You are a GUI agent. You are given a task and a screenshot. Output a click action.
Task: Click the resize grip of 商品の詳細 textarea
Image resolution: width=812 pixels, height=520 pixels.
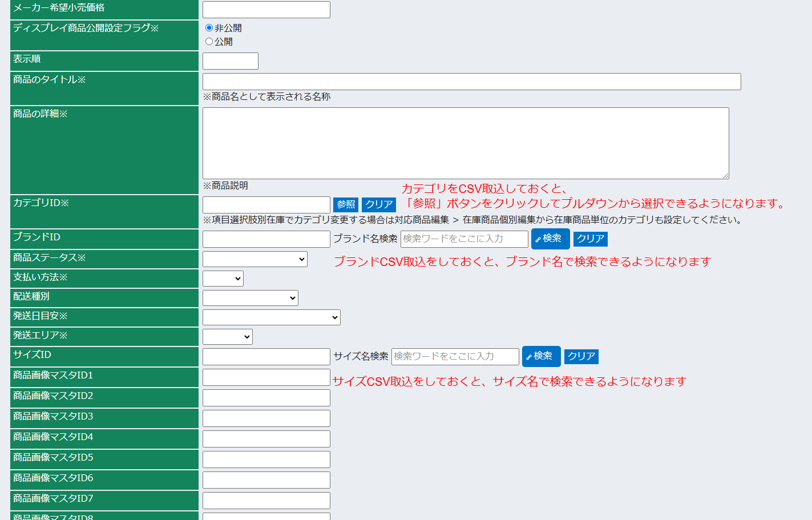[x=725, y=175]
